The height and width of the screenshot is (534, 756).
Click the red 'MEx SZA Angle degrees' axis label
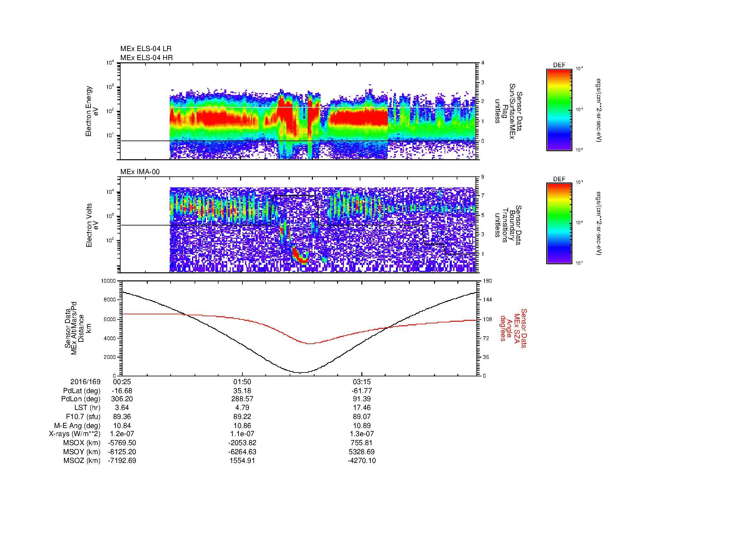tap(513, 328)
